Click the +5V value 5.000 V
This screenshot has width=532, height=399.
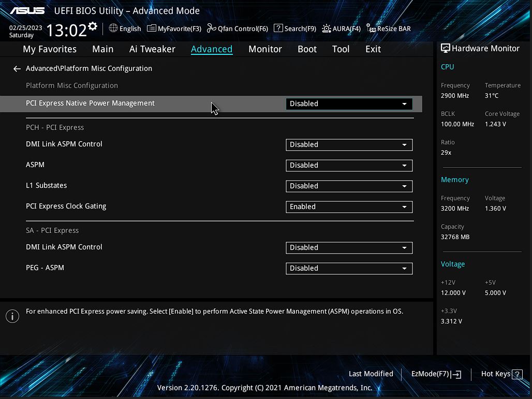coord(495,293)
